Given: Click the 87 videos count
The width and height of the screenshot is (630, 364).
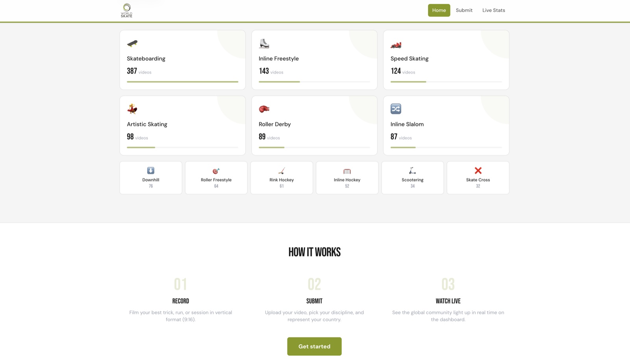Looking at the screenshot, I should [401, 137].
